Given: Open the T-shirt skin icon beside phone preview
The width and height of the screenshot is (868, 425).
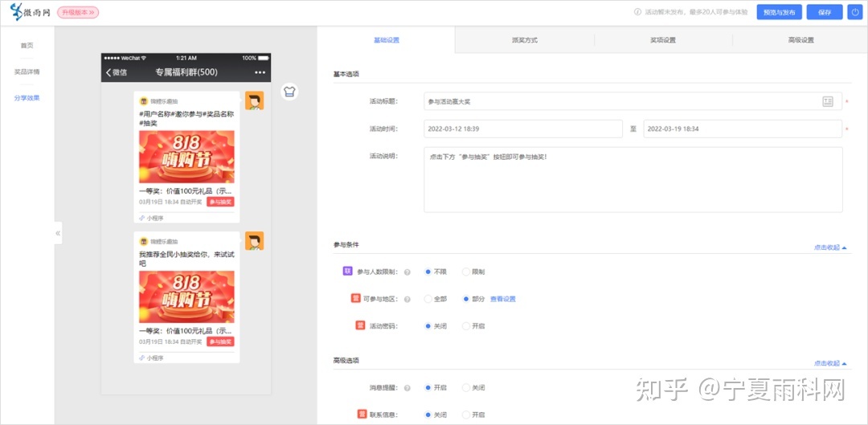Looking at the screenshot, I should (290, 92).
